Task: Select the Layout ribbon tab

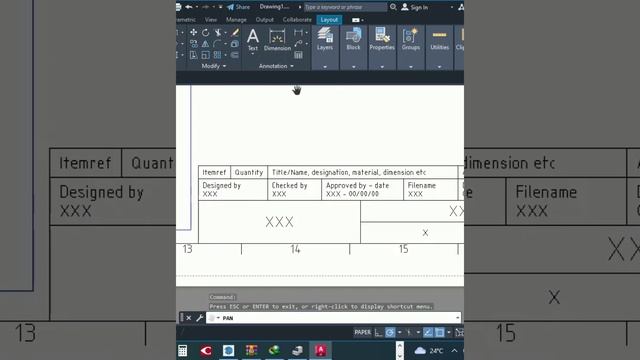Action: pos(329,20)
